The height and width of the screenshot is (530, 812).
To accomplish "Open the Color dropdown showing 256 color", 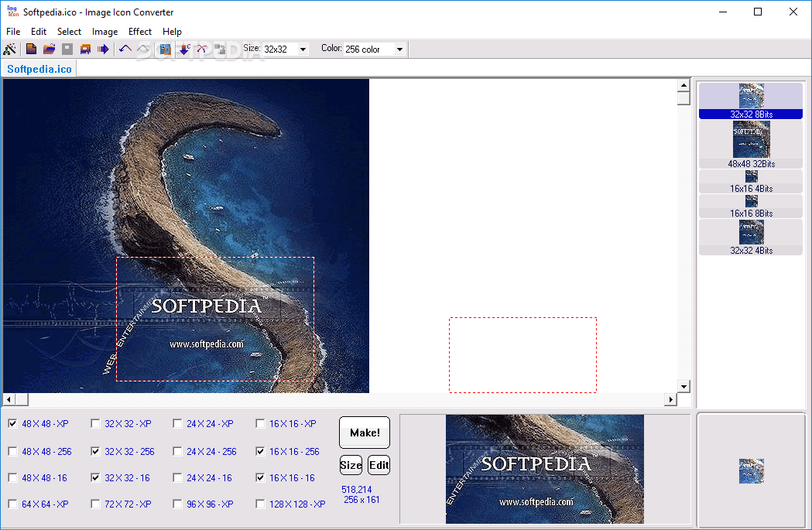I will [x=399, y=50].
